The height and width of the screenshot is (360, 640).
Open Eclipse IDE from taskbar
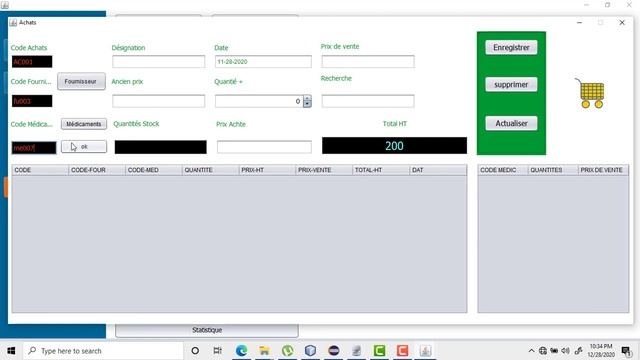click(333, 351)
